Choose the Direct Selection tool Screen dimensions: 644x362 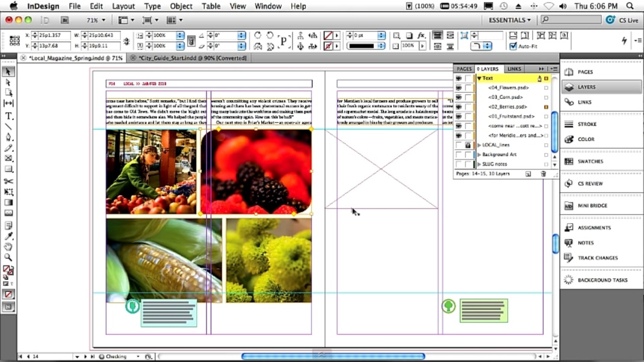coord(8,82)
